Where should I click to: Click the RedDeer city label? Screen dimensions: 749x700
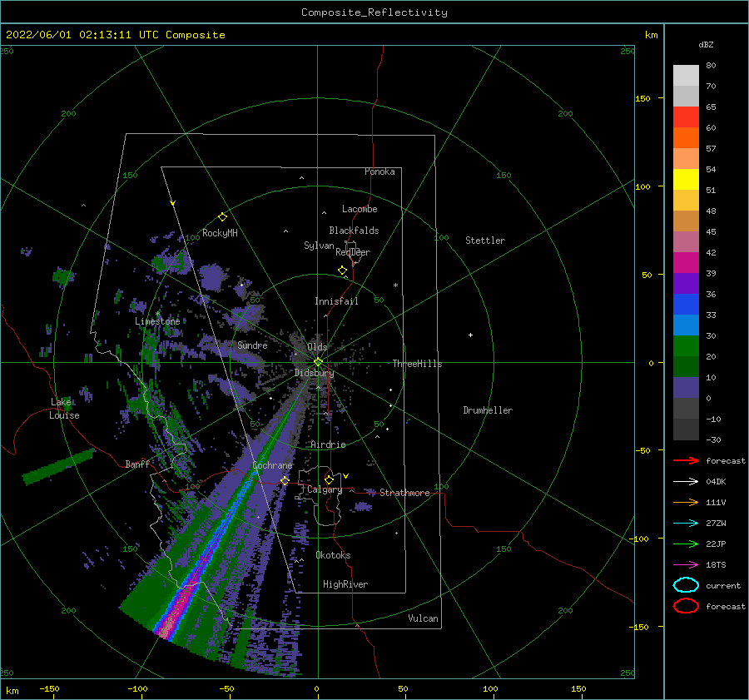click(x=353, y=252)
